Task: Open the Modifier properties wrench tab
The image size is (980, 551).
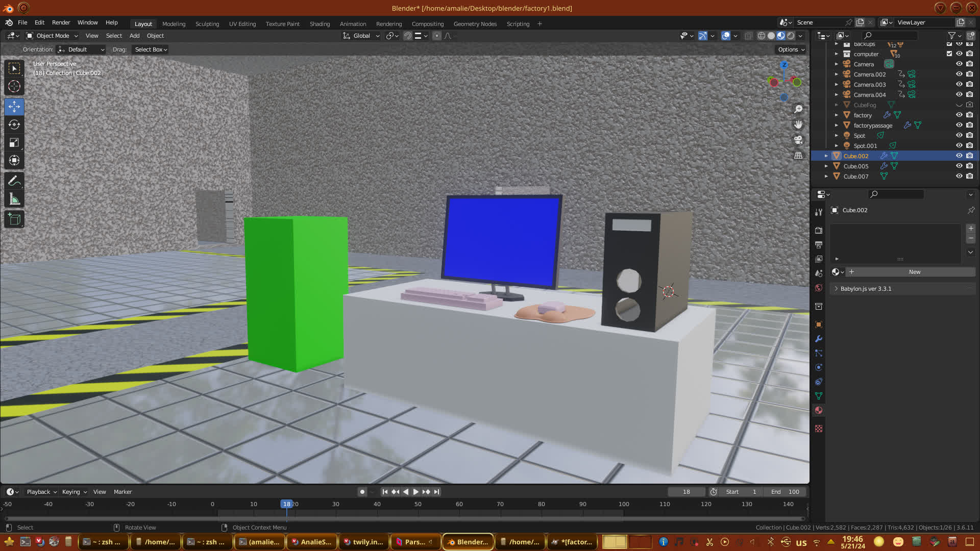Action: coord(819,339)
